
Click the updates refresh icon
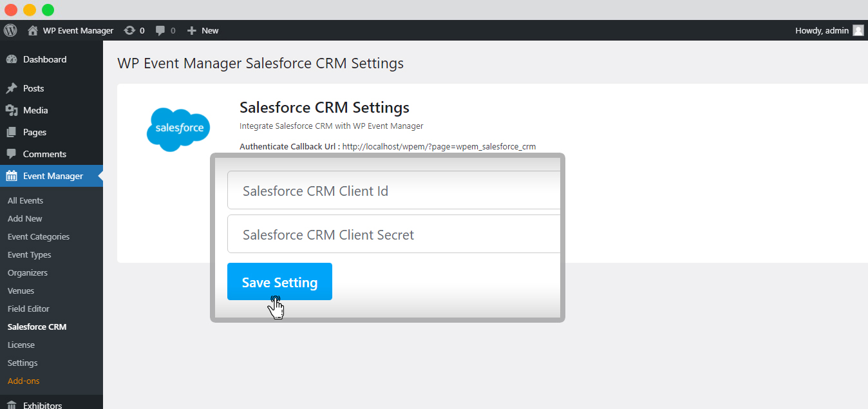[x=129, y=30]
